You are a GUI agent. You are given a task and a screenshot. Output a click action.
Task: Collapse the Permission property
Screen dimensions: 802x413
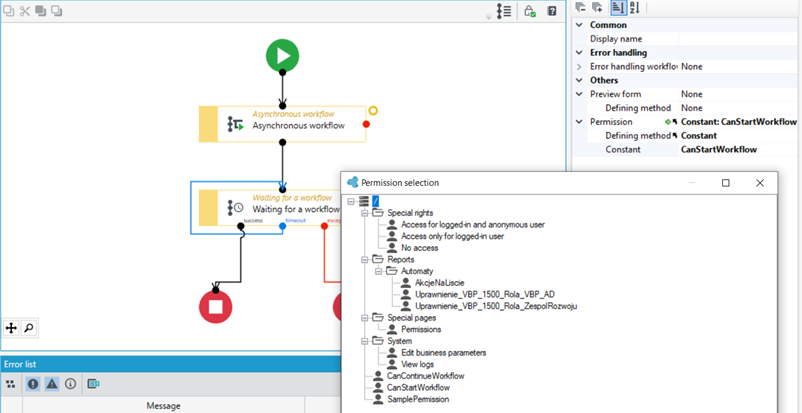pyautogui.click(x=579, y=122)
